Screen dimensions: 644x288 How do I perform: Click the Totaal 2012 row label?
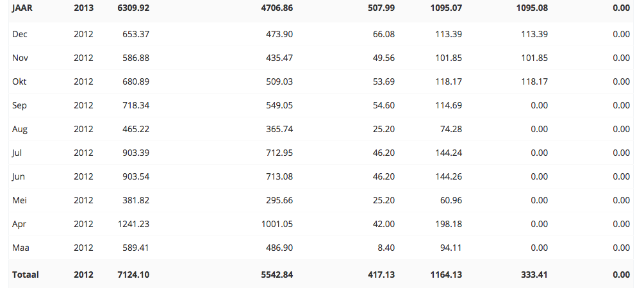tap(26, 275)
